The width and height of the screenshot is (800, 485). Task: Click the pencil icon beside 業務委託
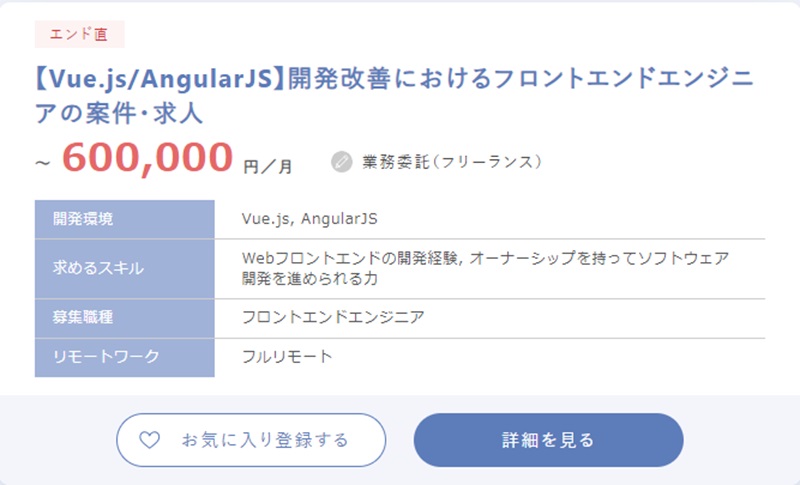click(342, 161)
